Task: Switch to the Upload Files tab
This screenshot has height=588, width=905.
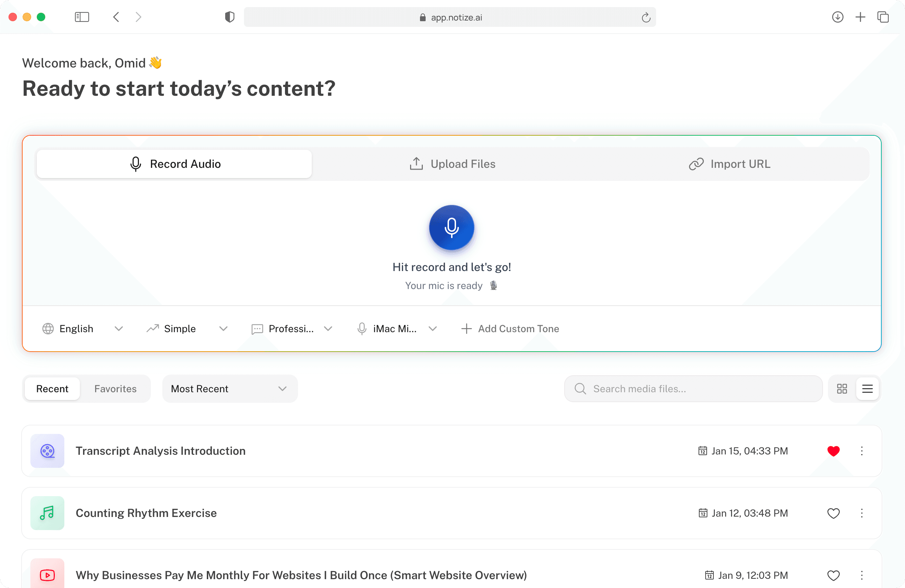Action: [452, 164]
